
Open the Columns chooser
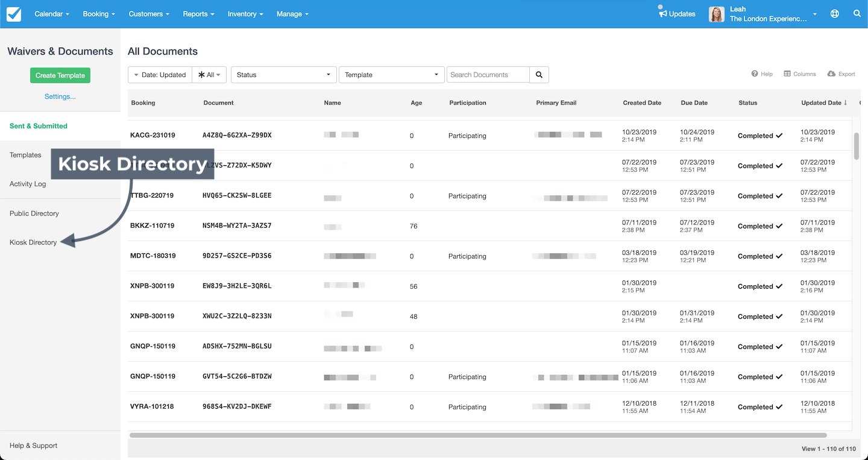click(x=800, y=74)
